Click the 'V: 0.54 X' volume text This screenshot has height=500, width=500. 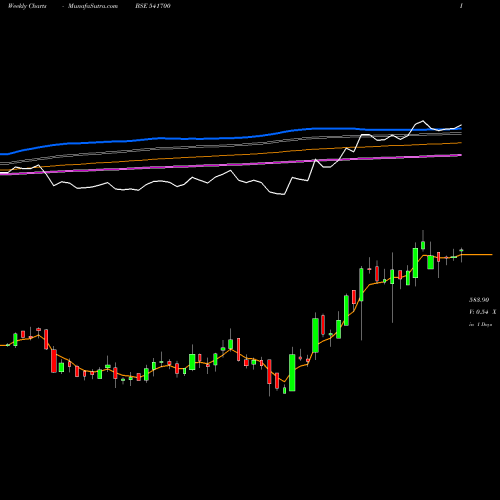[x=482, y=312]
